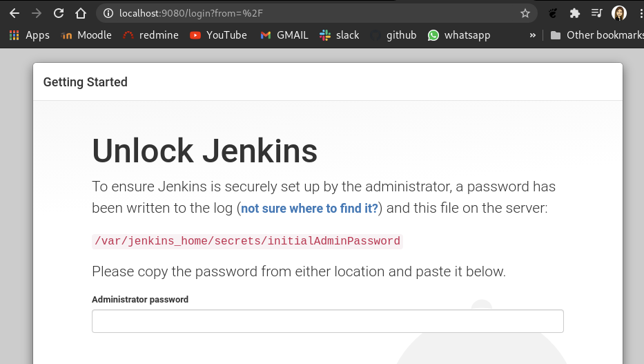Open the github bookmark
This screenshot has height=364, width=644.
(393, 35)
